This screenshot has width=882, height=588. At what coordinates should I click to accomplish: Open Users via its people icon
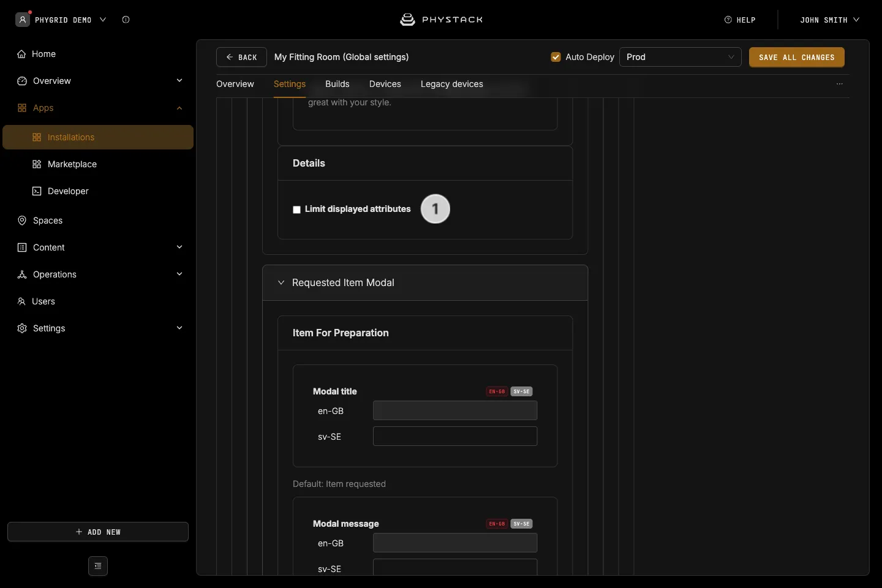(21, 301)
